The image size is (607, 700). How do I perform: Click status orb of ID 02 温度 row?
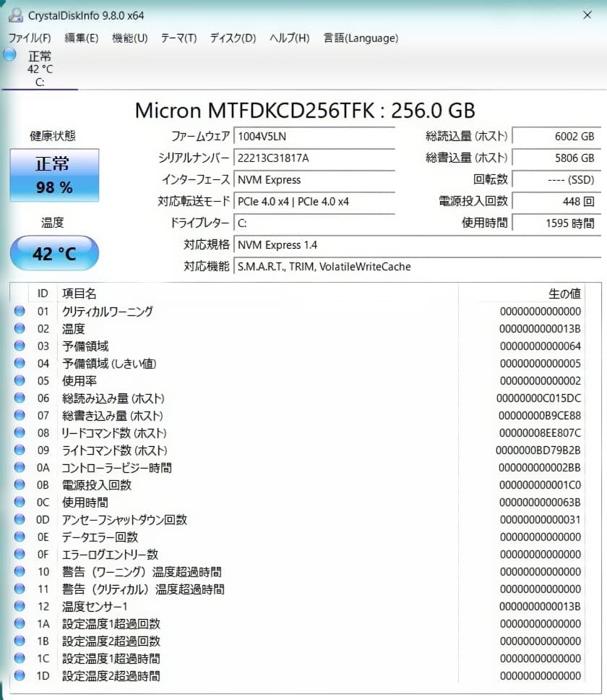coord(20,328)
